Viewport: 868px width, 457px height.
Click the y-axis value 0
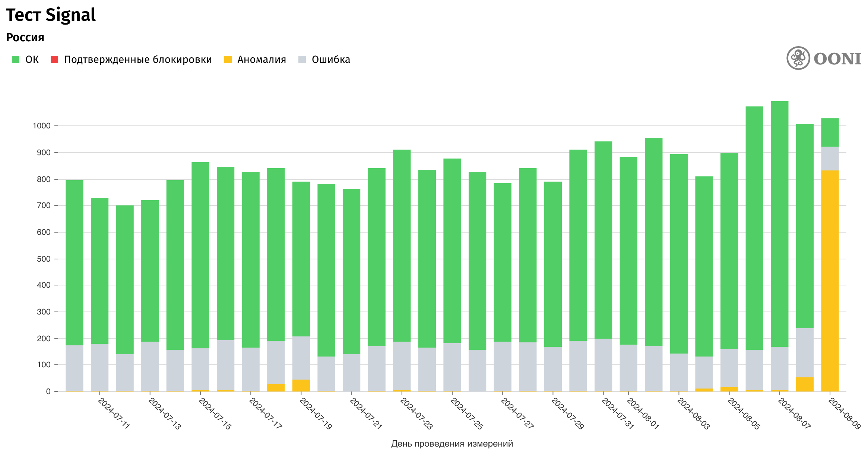[x=48, y=392]
